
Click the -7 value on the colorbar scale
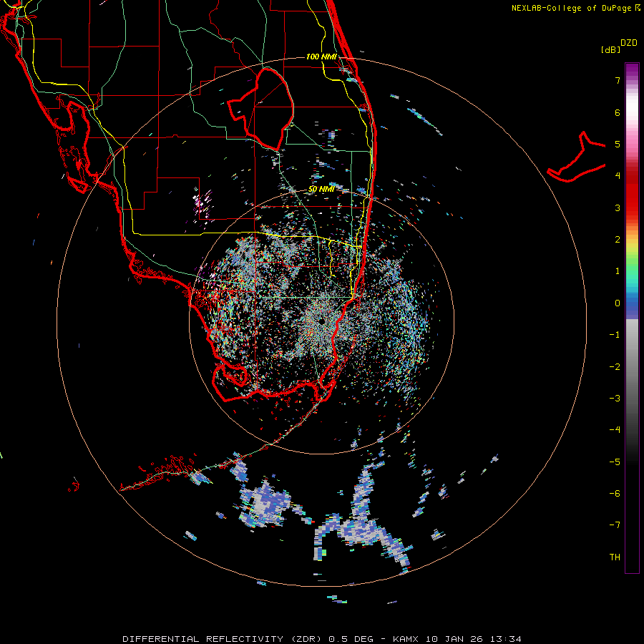[x=615, y=525]
